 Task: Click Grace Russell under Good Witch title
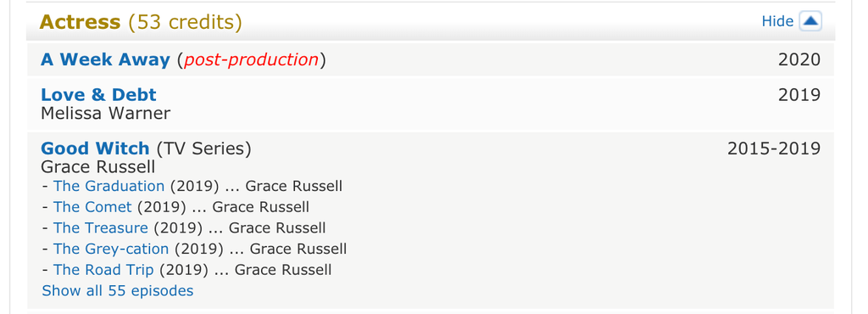98,166
